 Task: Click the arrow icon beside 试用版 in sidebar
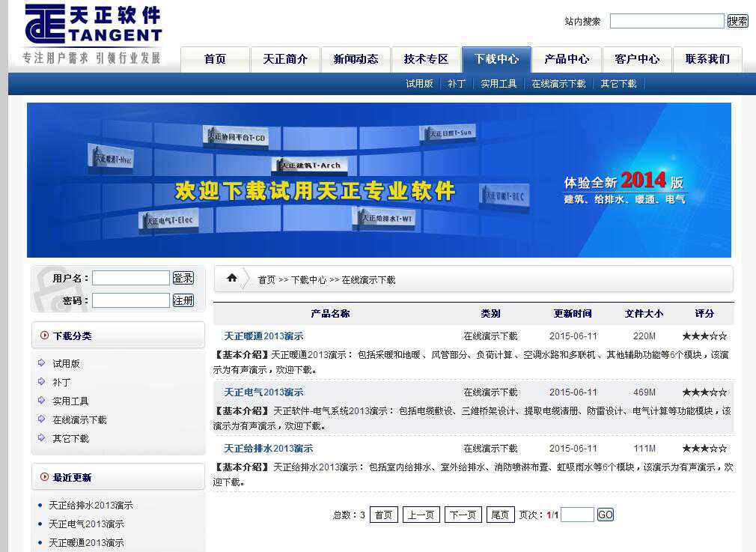(41, 363)
